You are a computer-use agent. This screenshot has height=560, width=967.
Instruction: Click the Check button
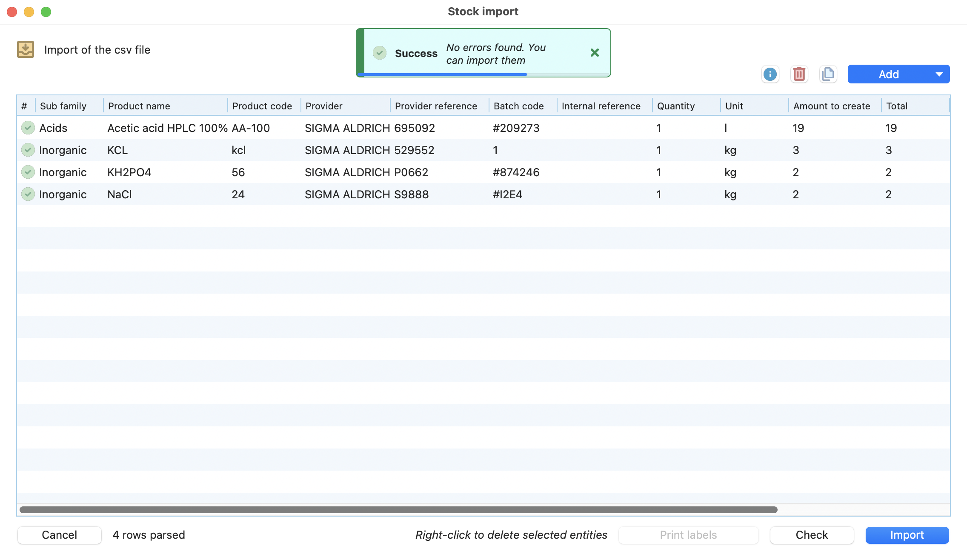coord(812,535)
